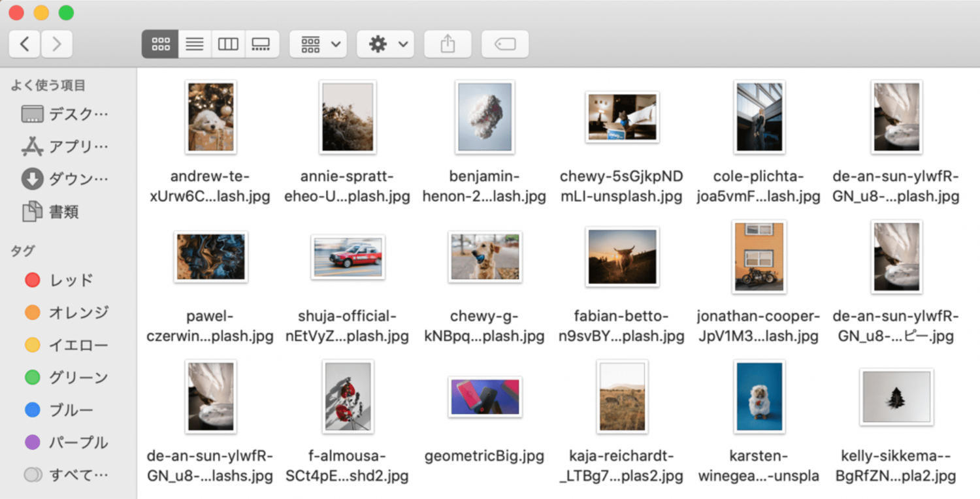The height and width of the screenshot is (499, 980).
Task: Select the karsten-winegeart dog thumbnail
Action: point(759,396)
